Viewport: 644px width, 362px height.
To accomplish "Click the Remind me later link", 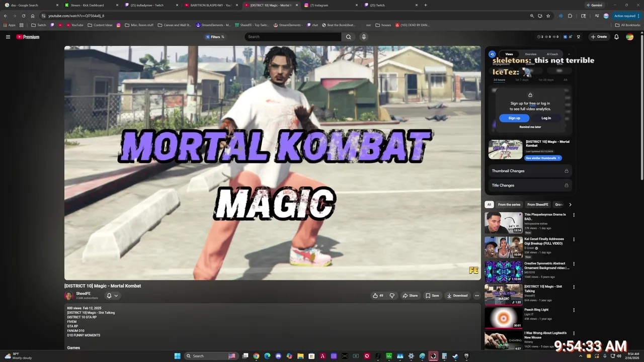I will point(530,127).
